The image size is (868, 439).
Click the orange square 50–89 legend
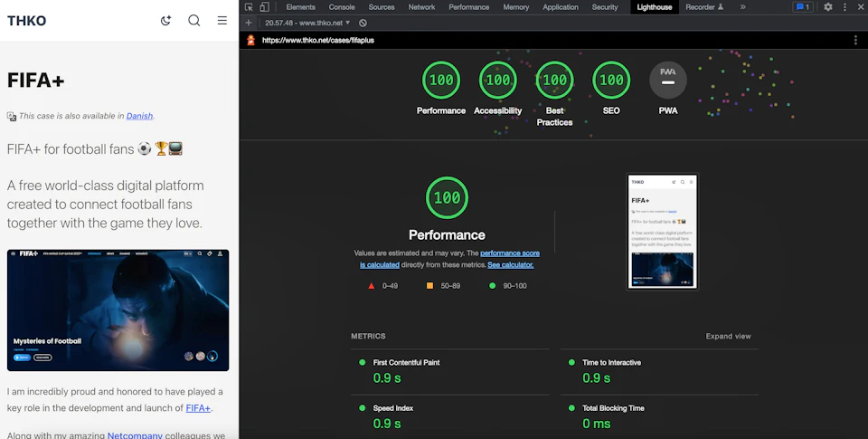[x=443, y=285]
